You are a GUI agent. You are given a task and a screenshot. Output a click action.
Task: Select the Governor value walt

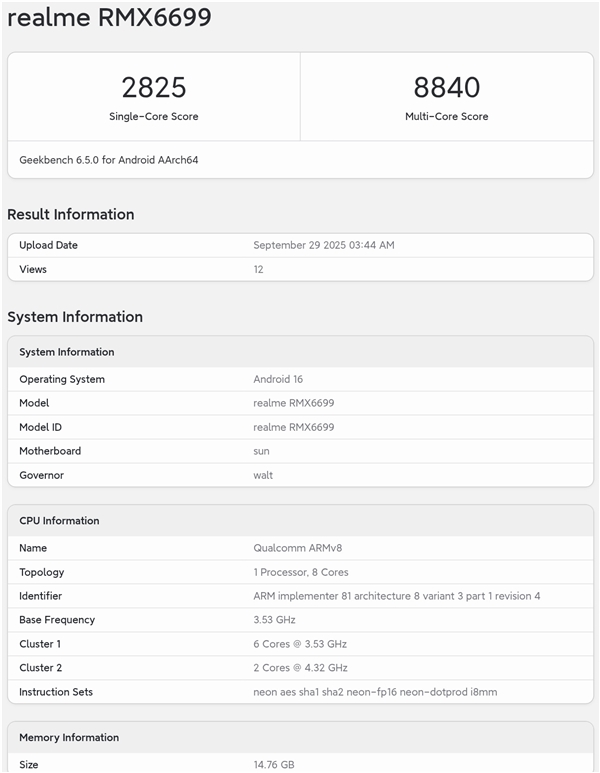[263, 475]
